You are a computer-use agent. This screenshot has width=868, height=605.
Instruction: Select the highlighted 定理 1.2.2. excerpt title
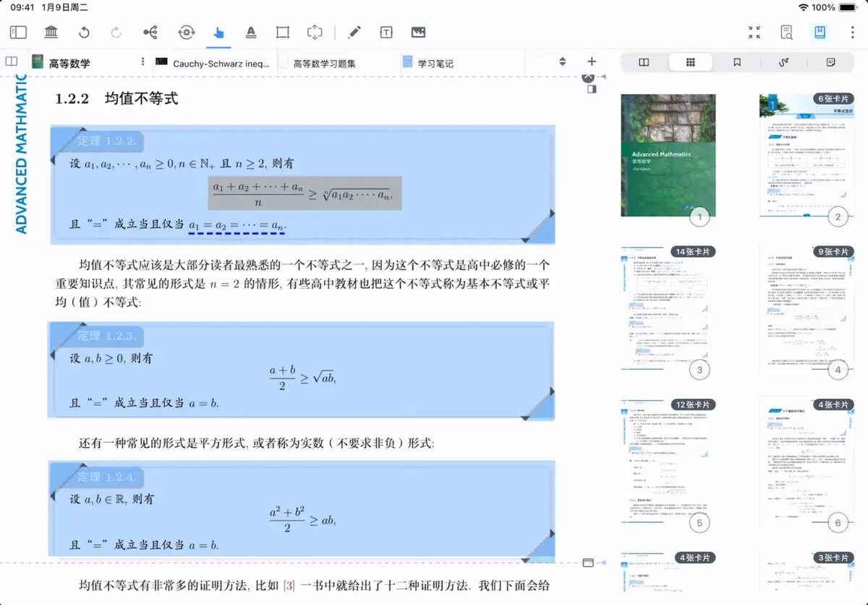pyautogui.click(x=106, y=141)
